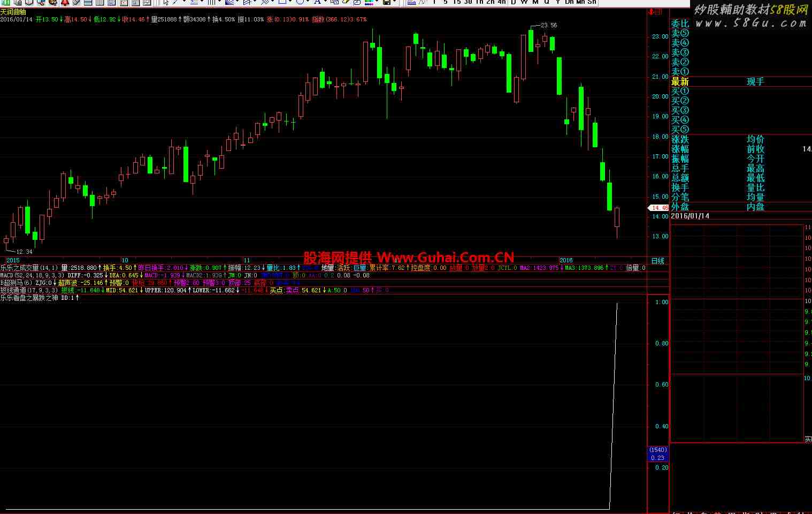Click the 12.34 low-price label on chart
The height and width of the screenshot is (514, 812).
[24, 251]
